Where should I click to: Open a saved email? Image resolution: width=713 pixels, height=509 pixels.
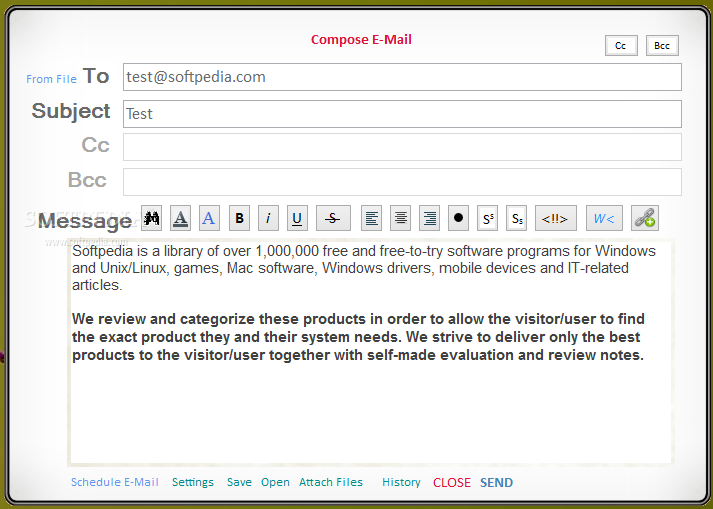275,482
